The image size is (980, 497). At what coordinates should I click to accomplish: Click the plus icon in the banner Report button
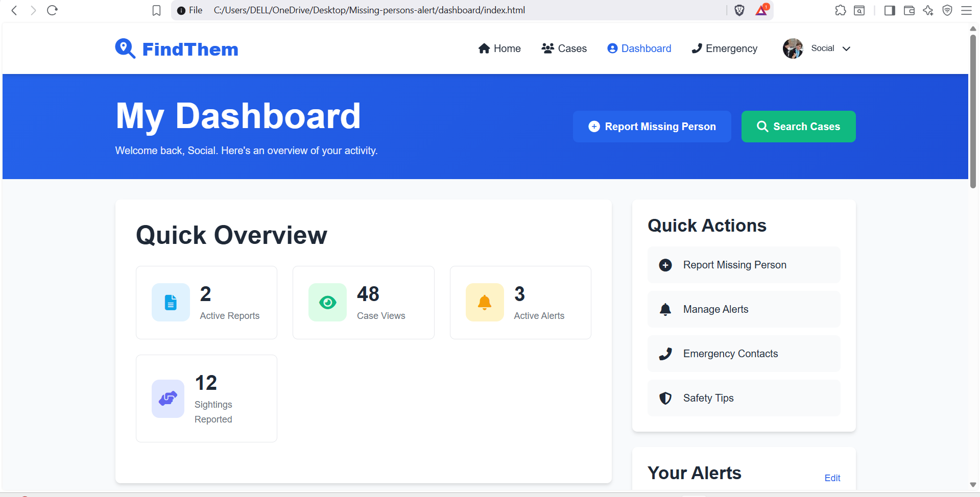594,127
